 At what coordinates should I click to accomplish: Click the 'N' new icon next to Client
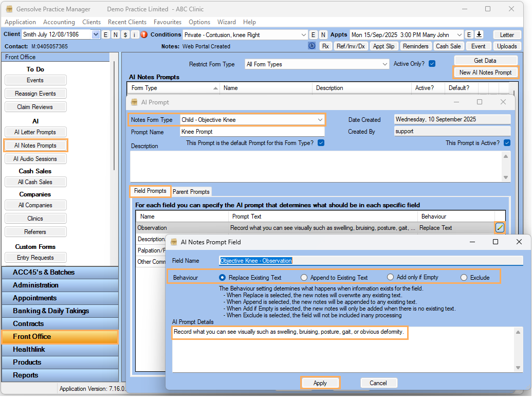(x=115, y=34)
